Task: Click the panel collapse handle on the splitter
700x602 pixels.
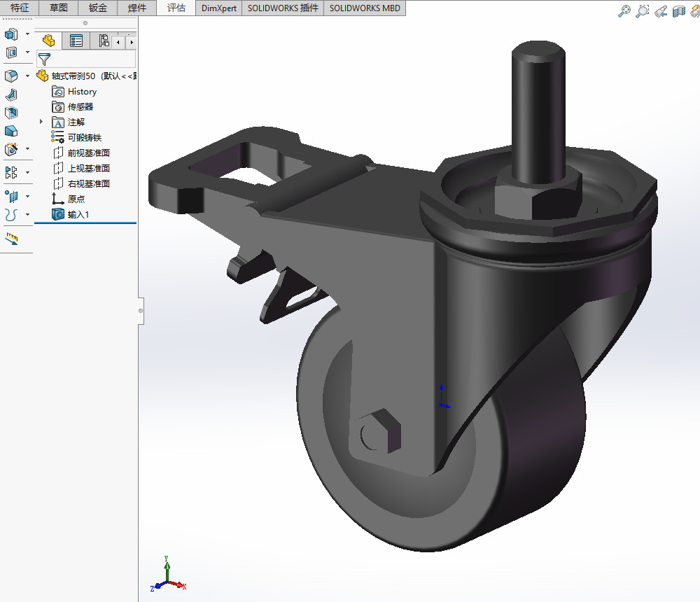Action: [x=141, y=311]
